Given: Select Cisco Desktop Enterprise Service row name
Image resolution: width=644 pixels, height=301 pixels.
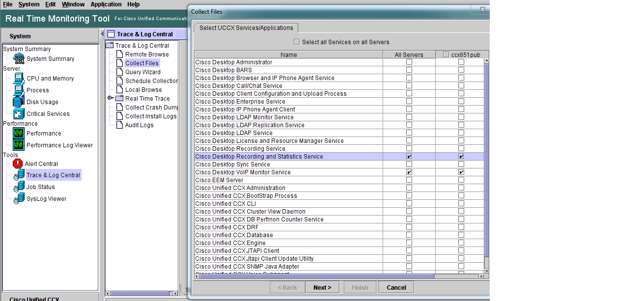Looking at the screenshot, I should point(240,102).
